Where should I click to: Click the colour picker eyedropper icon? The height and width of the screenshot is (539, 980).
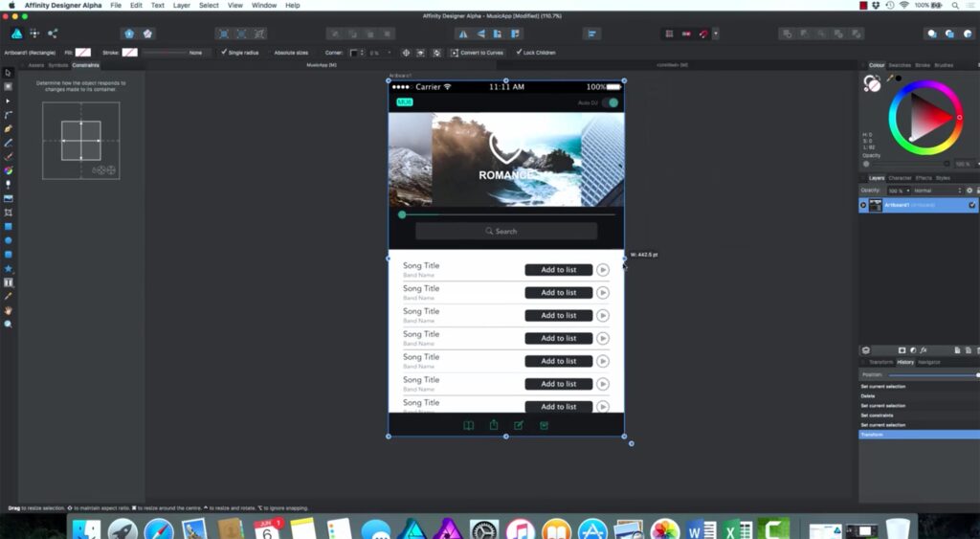pos(890,78)
